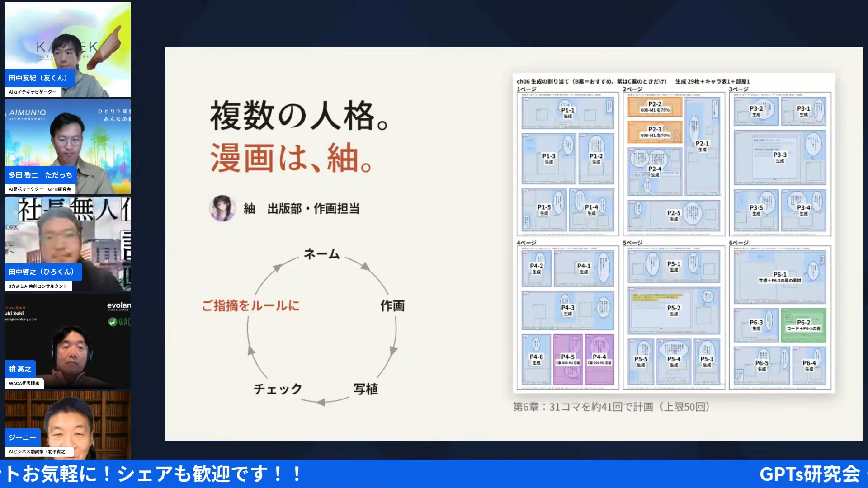Click the orange P2-3 panel
Screen dimensions: 868x488
(x=655, y=132)
